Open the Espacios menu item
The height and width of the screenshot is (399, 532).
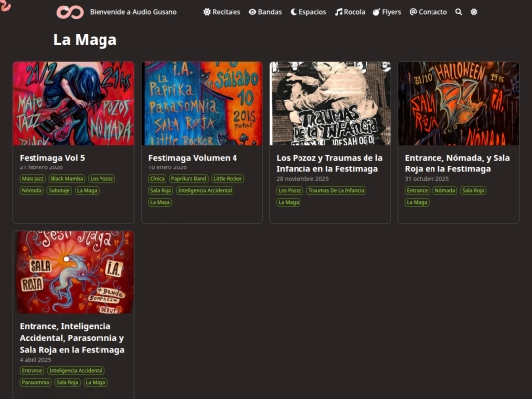pyautogui.click(x=308, y=12)
